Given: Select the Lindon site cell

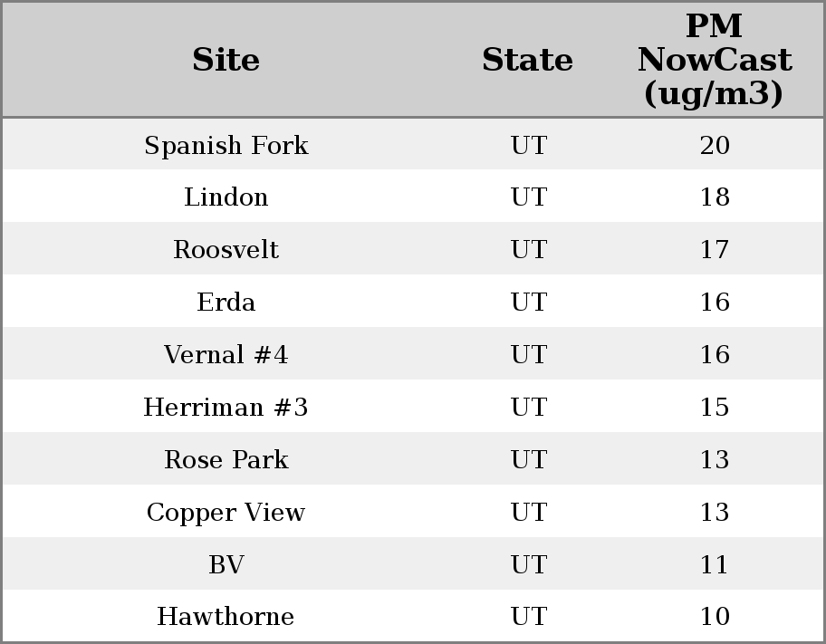Looking at the screenshot, I should [x=226, y=197].
